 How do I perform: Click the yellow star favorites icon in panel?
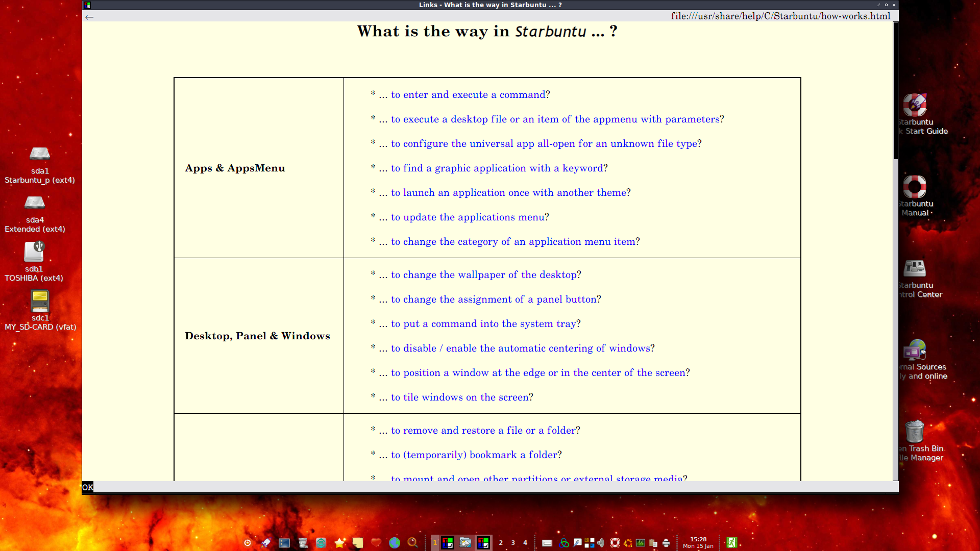click(339, 543)
